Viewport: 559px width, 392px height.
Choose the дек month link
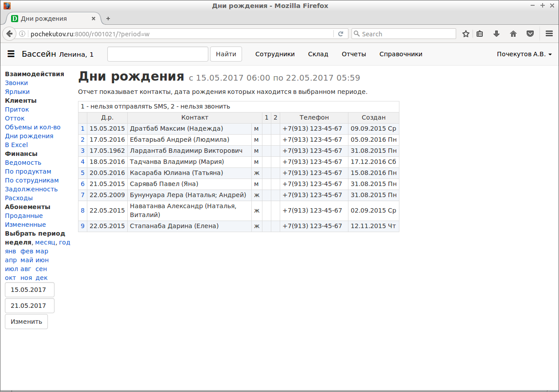(42, 278)
